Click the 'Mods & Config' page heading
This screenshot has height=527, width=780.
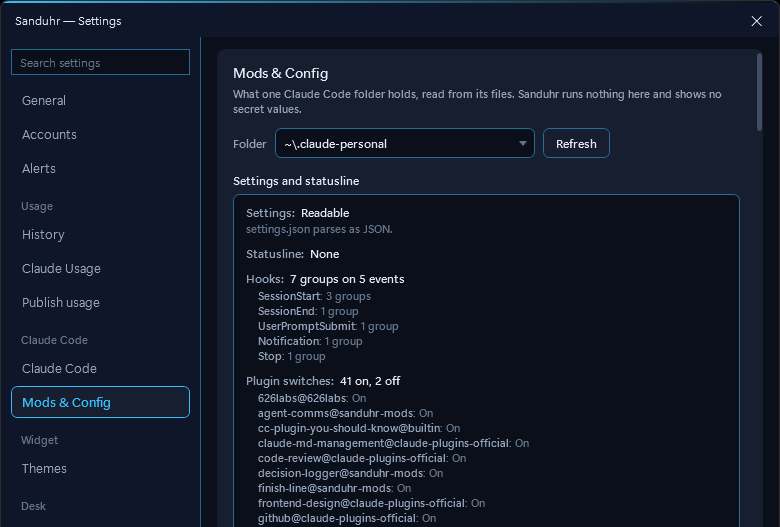tap(281, 73)
